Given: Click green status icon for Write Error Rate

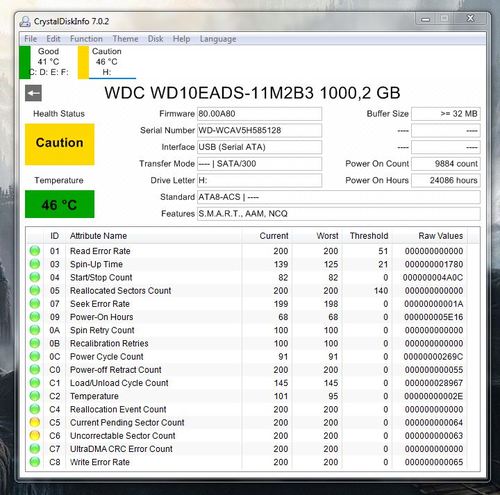Looking at the screenshot, I should [x=35, y=462].
